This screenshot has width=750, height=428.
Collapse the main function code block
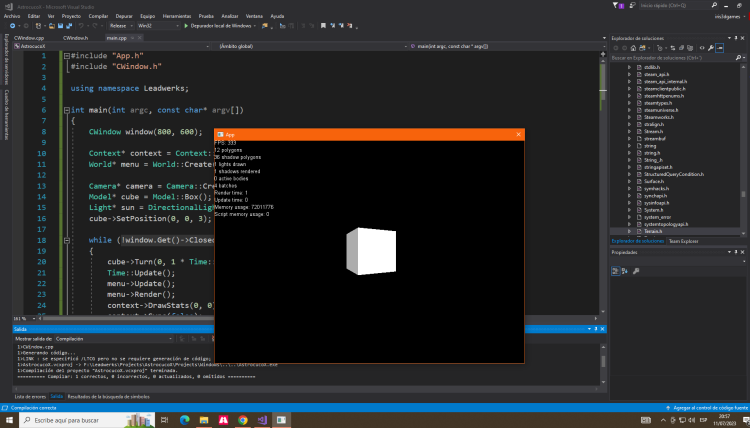click(x=65, y=110)
